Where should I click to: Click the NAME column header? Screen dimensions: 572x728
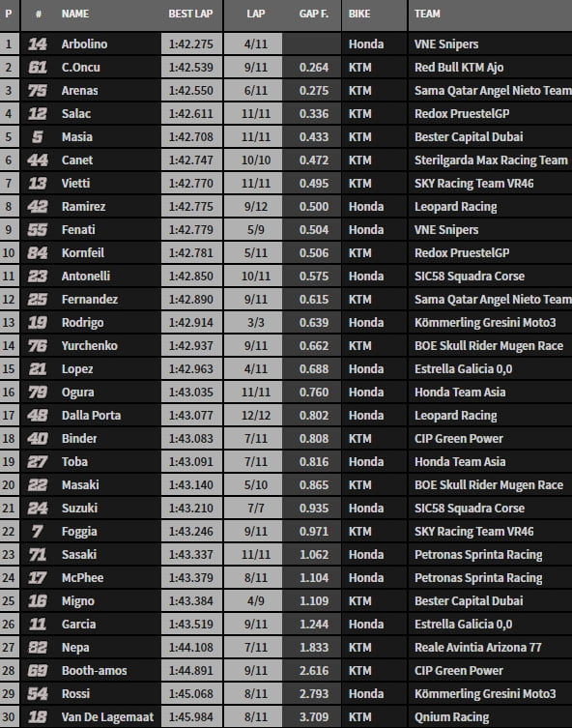pyautogui.click(x=75, y=14)
